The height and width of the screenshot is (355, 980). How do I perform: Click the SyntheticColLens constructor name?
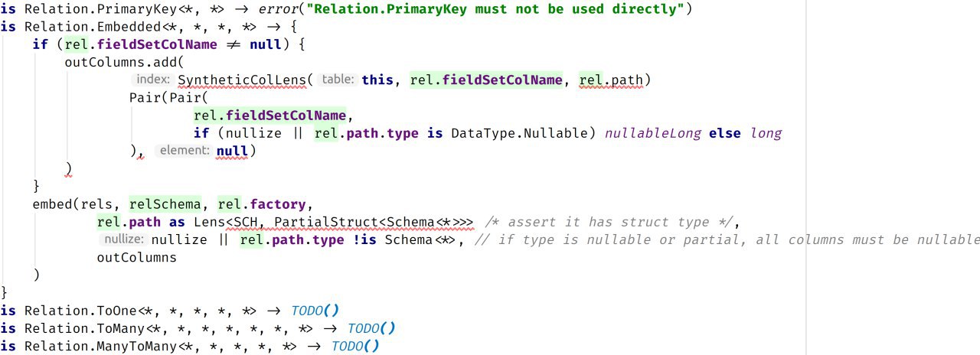[x=242, y=80]
